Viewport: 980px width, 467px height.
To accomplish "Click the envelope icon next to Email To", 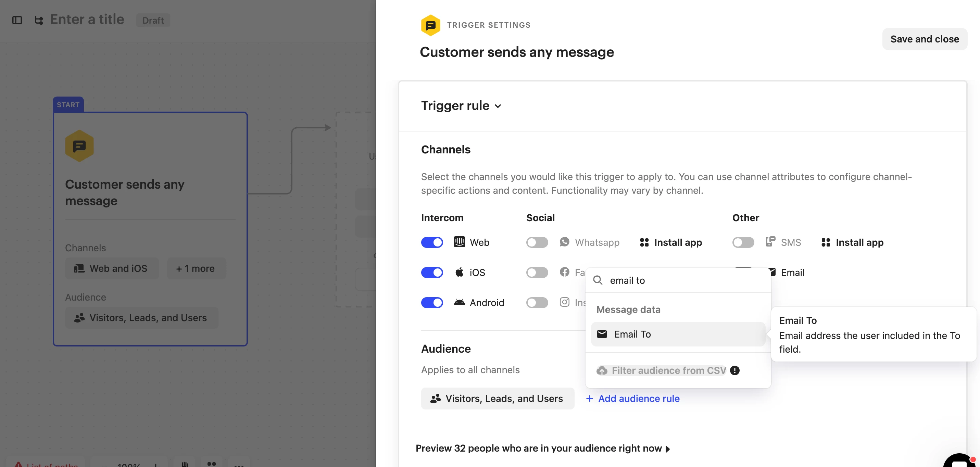I will coord(602,334).
